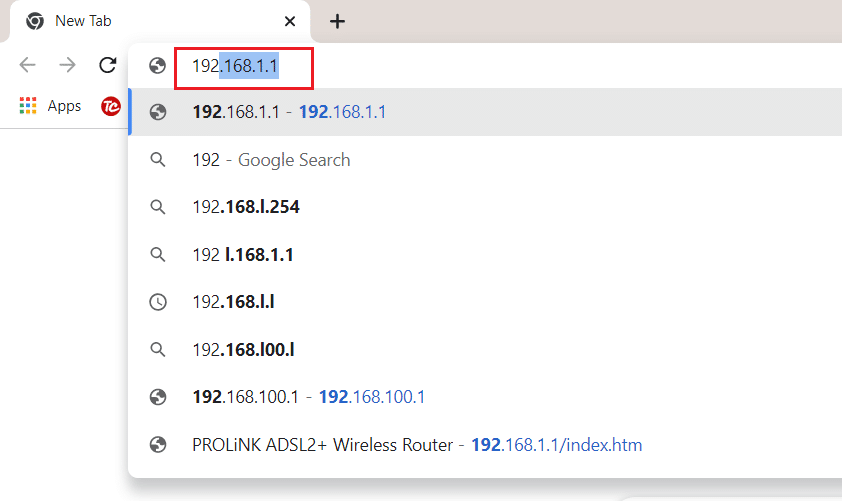Select the top 192.168.1.1 autocomplete suggestion
The image size is (842, 501).
tap(289, 112)
